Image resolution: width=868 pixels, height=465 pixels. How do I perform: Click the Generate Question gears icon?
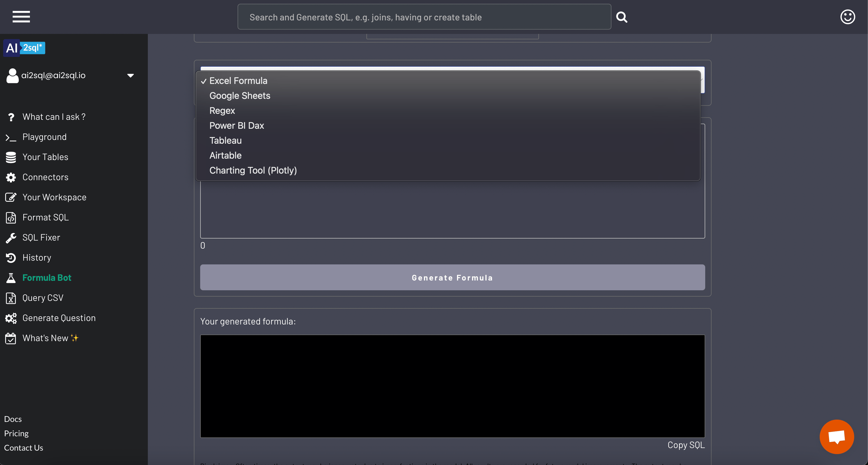pyautogui.click(x=11, y=318)
